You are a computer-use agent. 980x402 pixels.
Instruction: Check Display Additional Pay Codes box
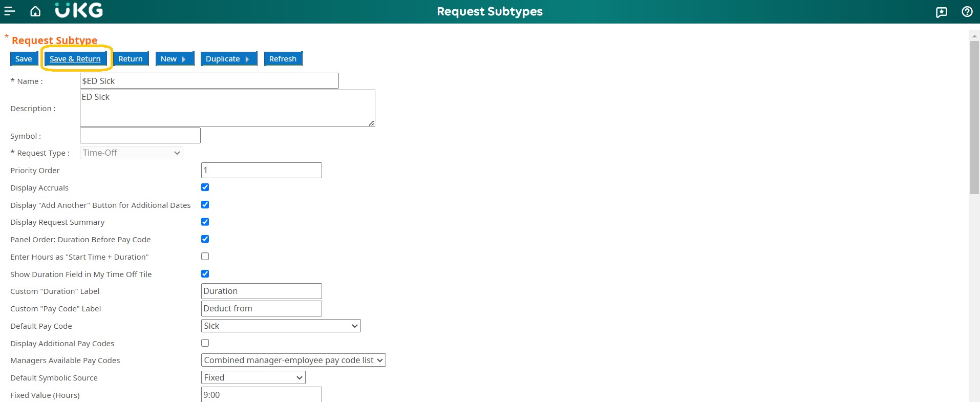(x=205, y=343)
